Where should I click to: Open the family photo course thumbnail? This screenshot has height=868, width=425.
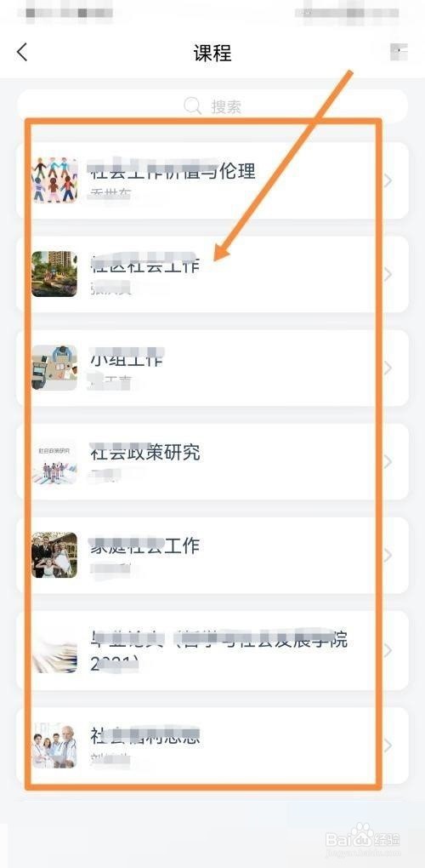coord(54,555)
